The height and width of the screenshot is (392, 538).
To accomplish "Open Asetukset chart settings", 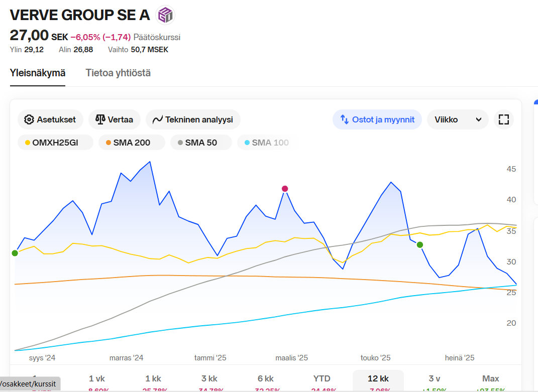I will (x=50, y=119).
